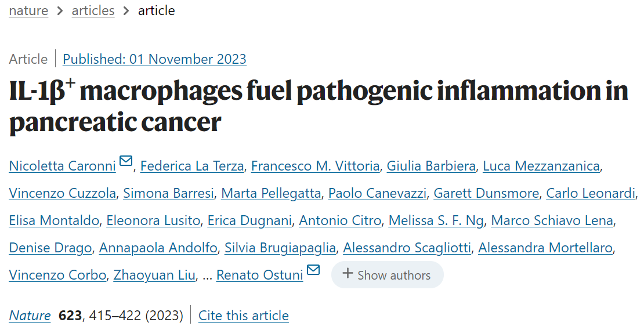Screen dimensions: 644x326
Task: Open author Marco Schiavo Lena
Action: (x=552, y=220)
